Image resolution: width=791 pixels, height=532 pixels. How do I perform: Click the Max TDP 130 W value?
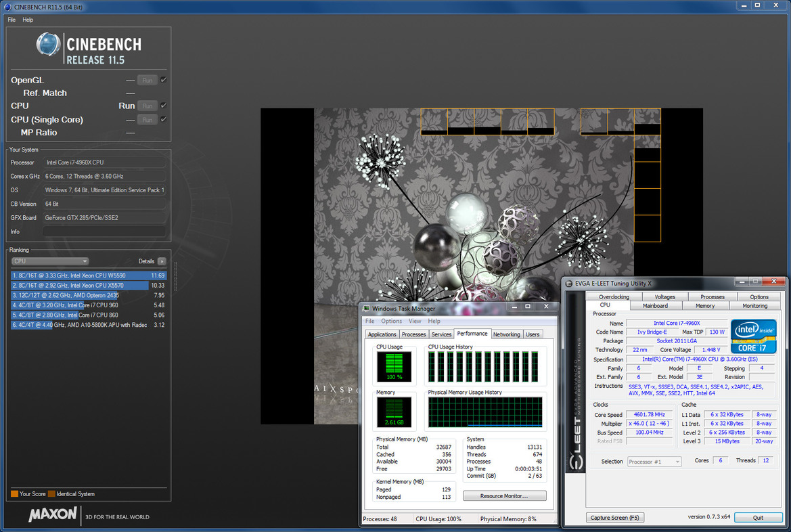tap(717, 332)
